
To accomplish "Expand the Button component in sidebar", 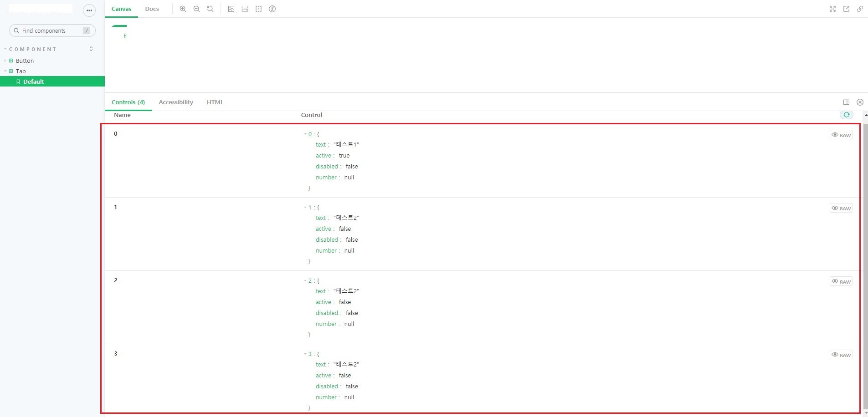I will (25, 61).
